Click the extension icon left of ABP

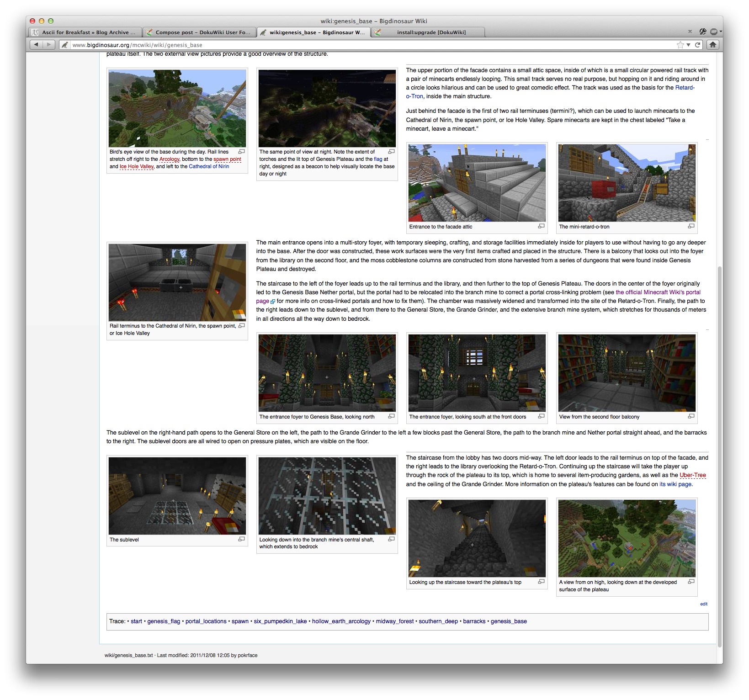coord(703,32)
